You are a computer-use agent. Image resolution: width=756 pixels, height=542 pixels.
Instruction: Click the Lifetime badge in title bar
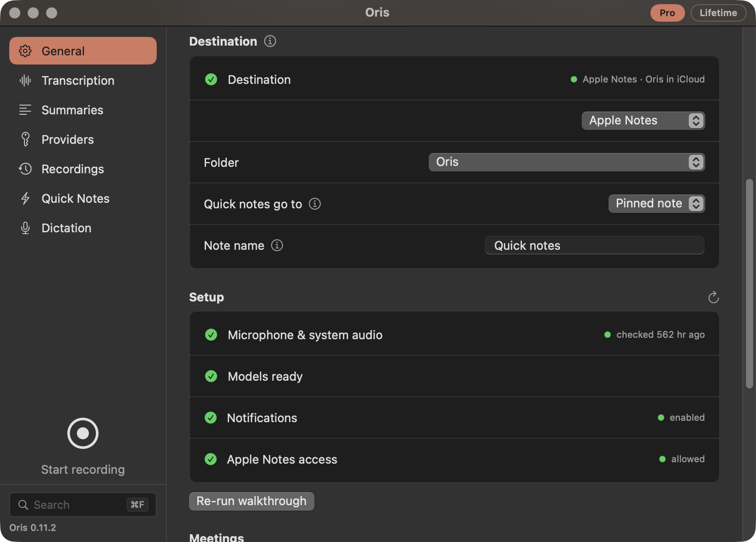click(718, 13)
